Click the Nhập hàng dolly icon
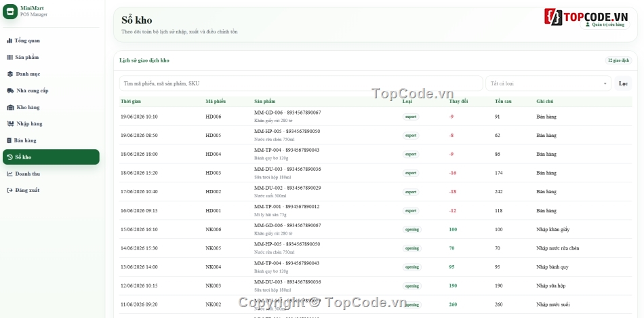The image size is (644, 318). pos(11,123)
